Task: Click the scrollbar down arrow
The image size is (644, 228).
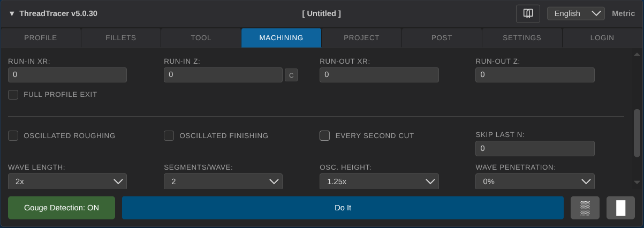Action: (x=637, y=183)
